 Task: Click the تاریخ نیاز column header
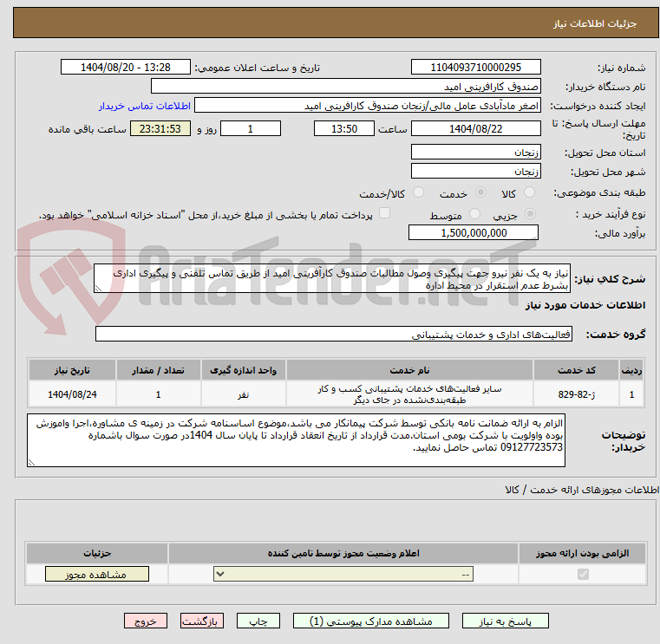tap(72, 370)
